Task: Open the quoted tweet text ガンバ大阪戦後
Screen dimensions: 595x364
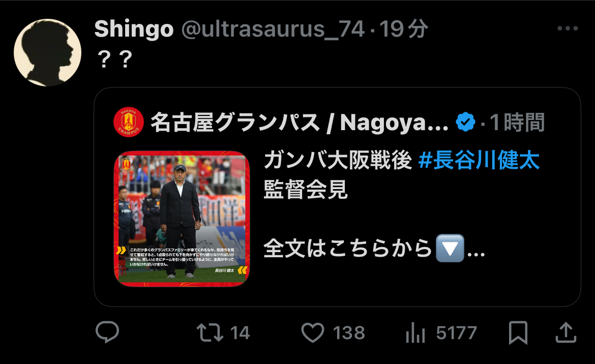Action: (338, 160)
